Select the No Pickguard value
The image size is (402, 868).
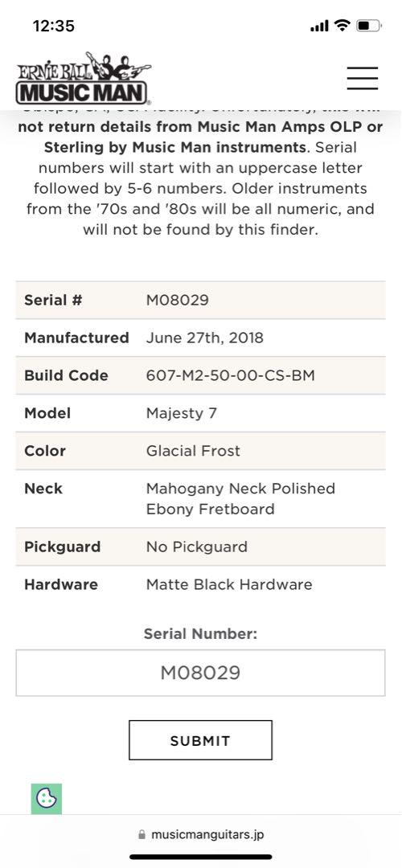click(x=196, y=547)
